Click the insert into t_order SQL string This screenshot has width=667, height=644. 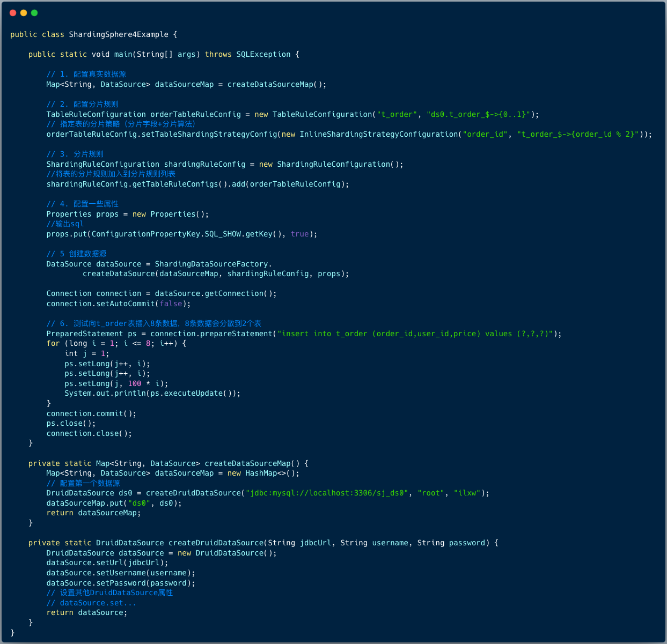pyautogui.click(x=415, y=334)
